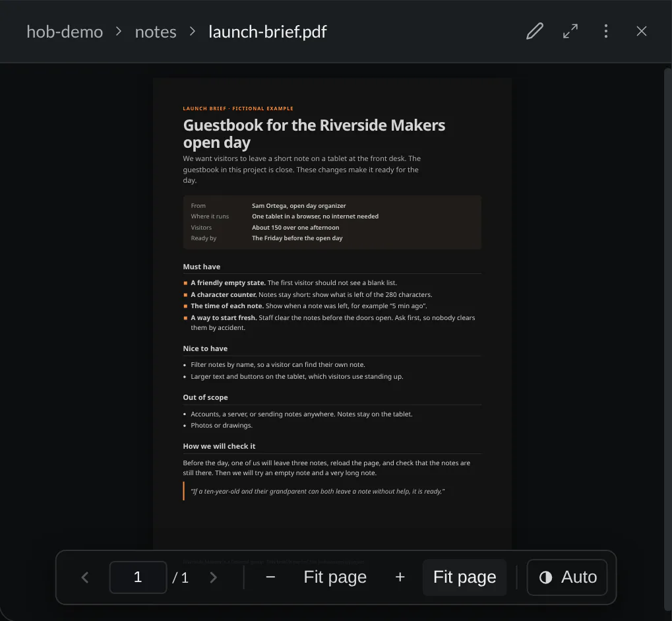The image size is (672, 621).
Task: Click the pencil edit icon
Action: [534, 31]
